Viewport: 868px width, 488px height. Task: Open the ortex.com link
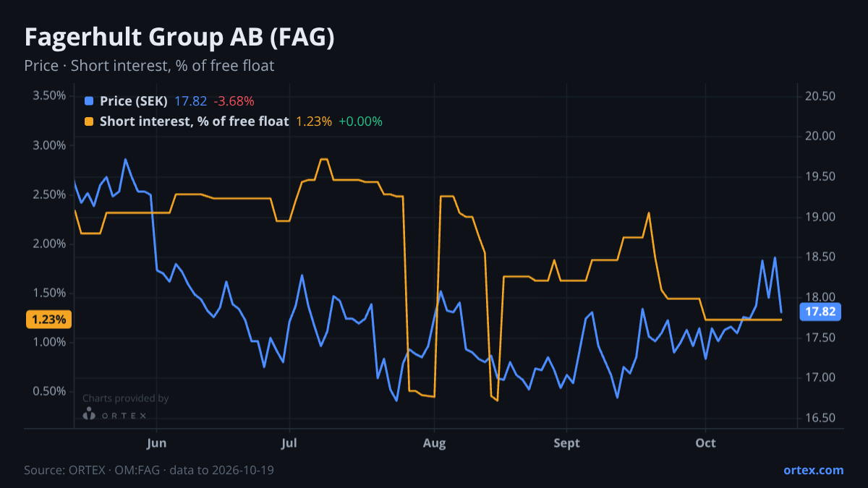[813, 470]
